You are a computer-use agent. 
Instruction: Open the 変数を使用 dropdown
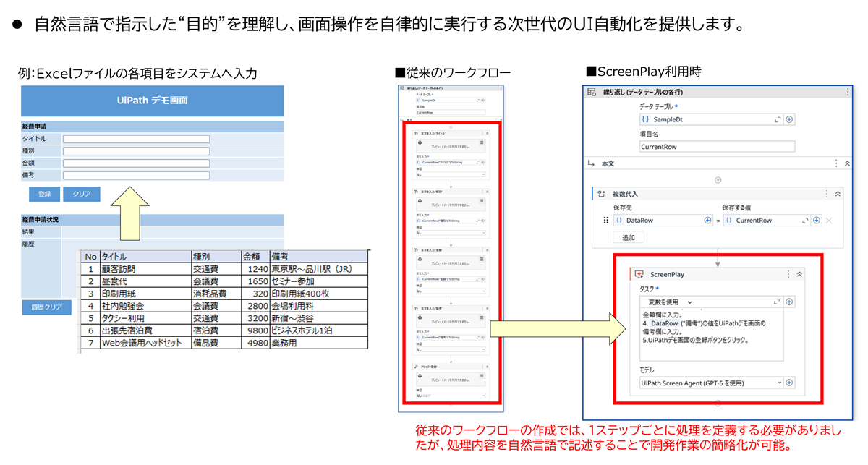(670, 302)
